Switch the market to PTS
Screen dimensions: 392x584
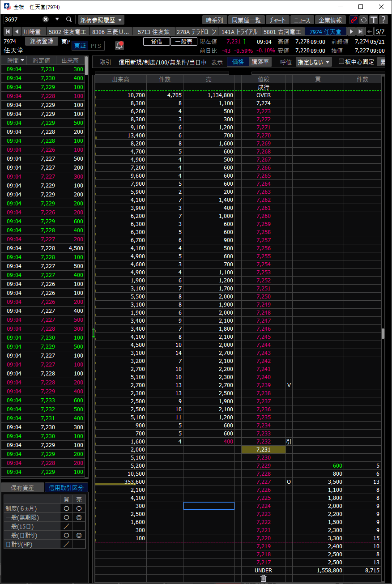point(96,46)
